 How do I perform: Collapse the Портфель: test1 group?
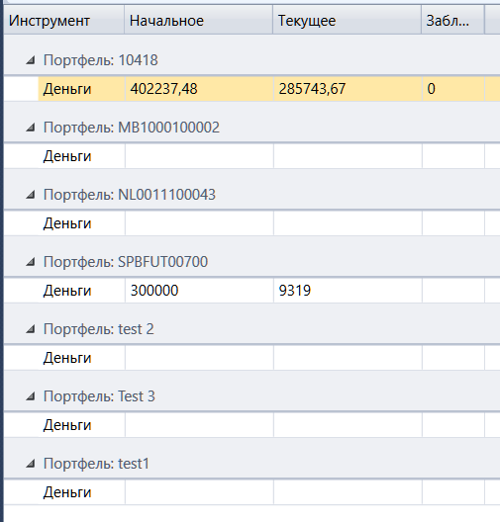(x=31, y=464)
